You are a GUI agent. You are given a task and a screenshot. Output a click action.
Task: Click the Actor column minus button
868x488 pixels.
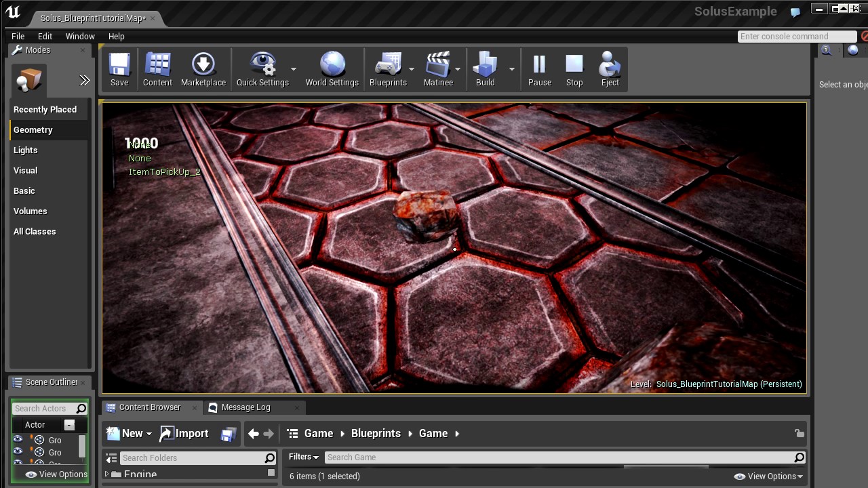click(69, 425)
